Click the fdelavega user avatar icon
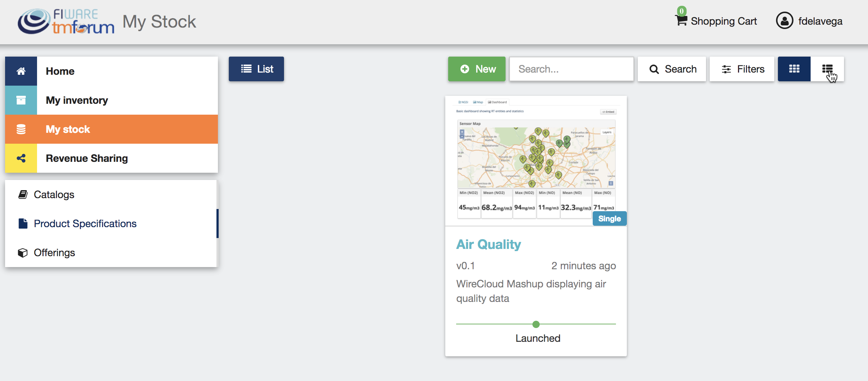 tap(784, 21)
